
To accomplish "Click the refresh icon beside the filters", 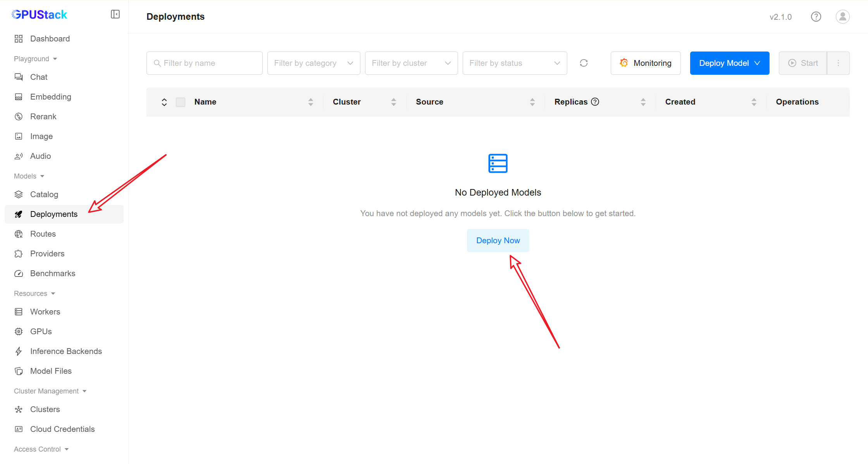I will (x=584, y=63).
